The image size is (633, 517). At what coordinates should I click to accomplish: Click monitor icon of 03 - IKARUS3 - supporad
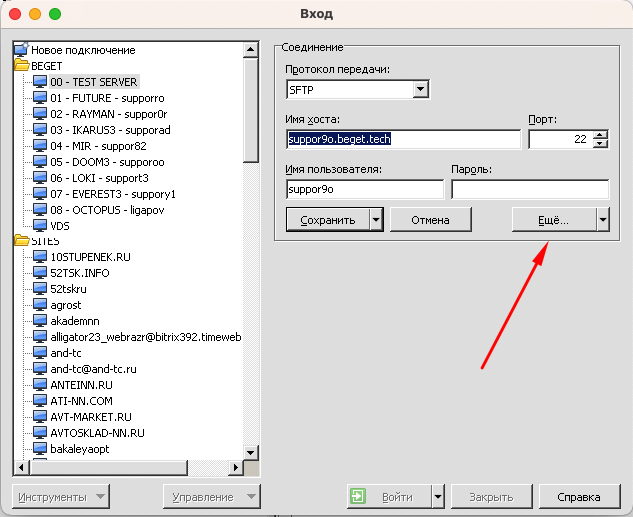point(40,130)
